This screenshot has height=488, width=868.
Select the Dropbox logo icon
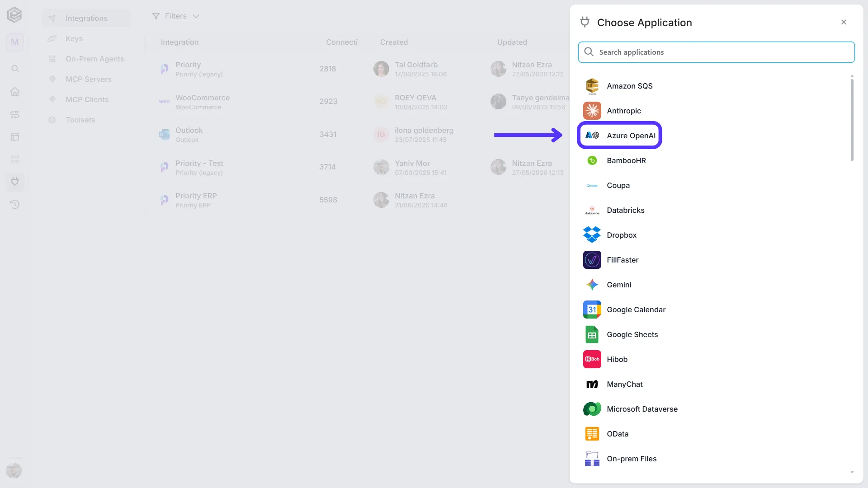coord(592,235)
